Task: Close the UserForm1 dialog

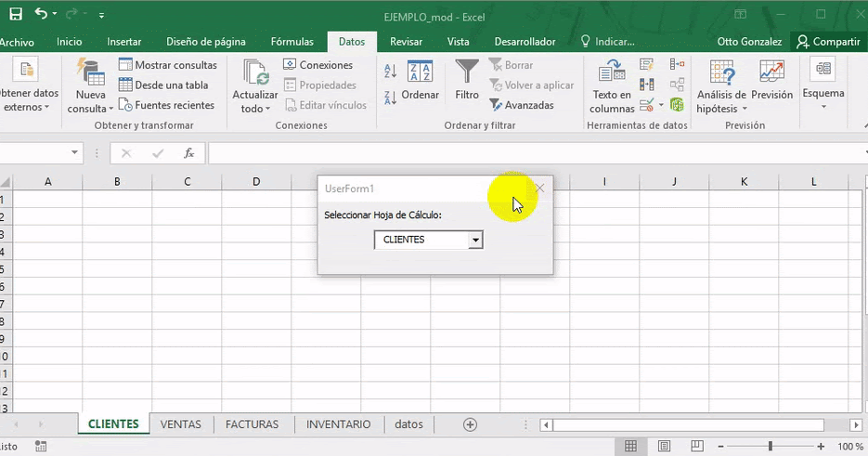Action: pos(539,189)
